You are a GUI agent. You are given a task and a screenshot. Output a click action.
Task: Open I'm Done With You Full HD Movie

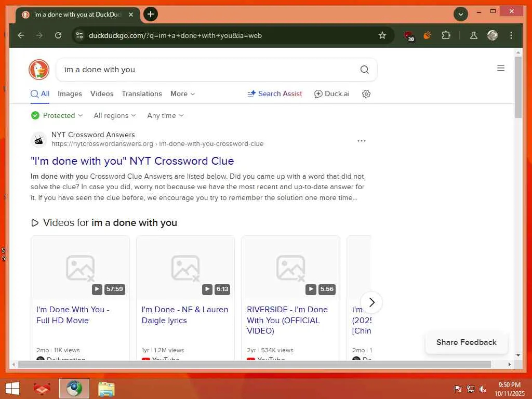(x=73, y=315)
